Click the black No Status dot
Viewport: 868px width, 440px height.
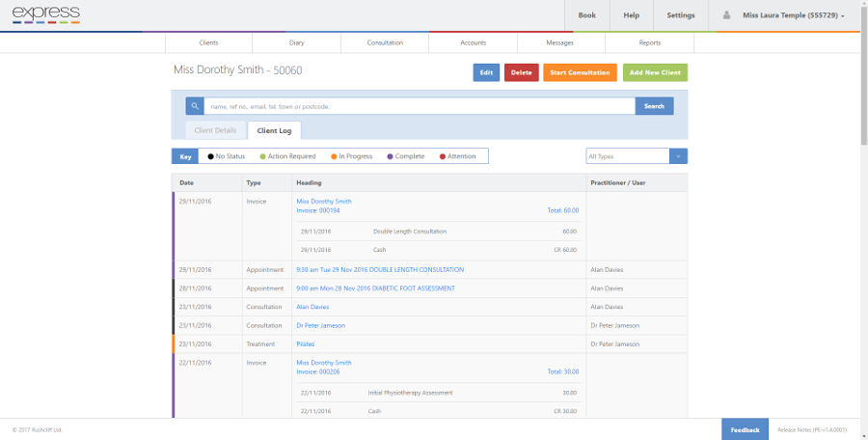[210, 157]
